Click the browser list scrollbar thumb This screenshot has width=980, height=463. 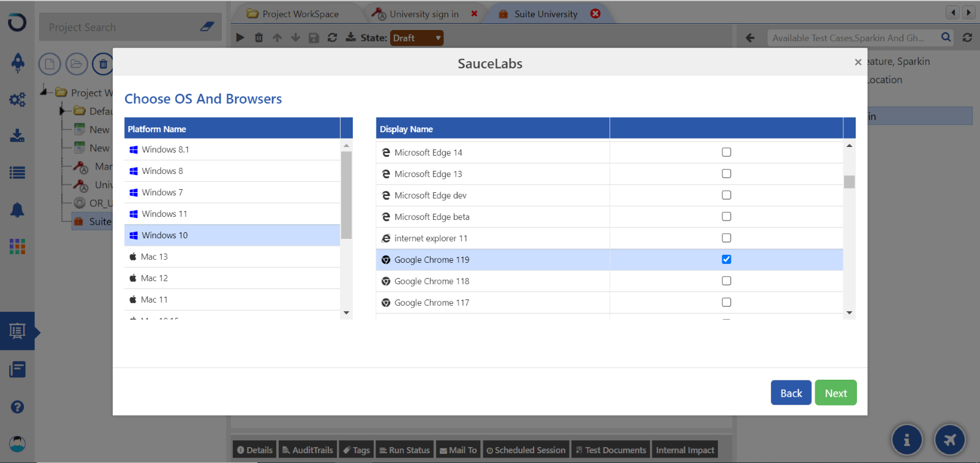[849, 182]
